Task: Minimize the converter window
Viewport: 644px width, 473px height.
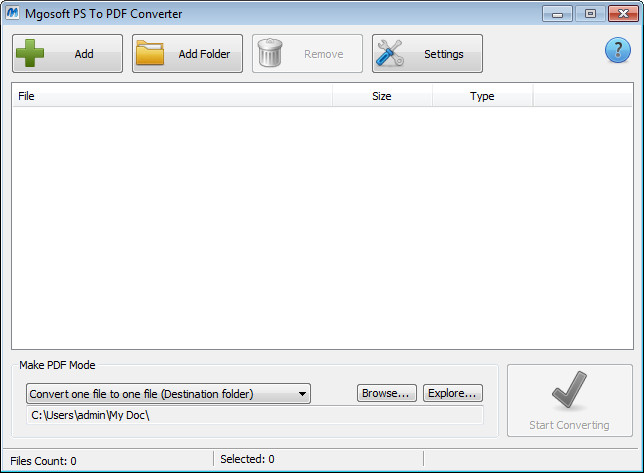Action: coord(557,14)
